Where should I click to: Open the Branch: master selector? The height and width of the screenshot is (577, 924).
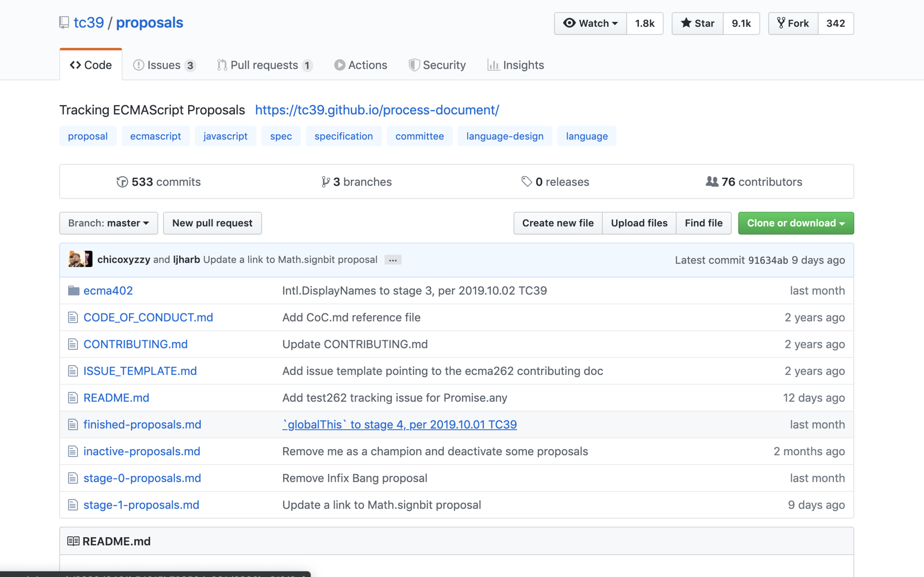pyautogui.click(x=109, y=223)
